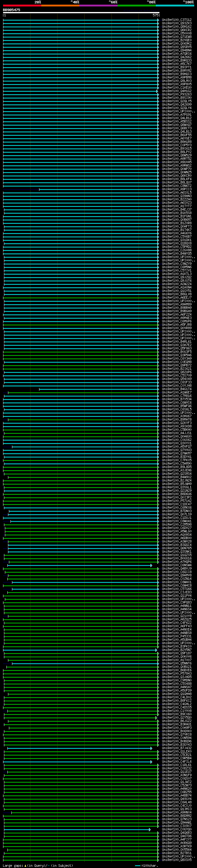Select the UniRef100_Q8W529 label
This screenshot has height=868, width=197.
click(177, 155)
